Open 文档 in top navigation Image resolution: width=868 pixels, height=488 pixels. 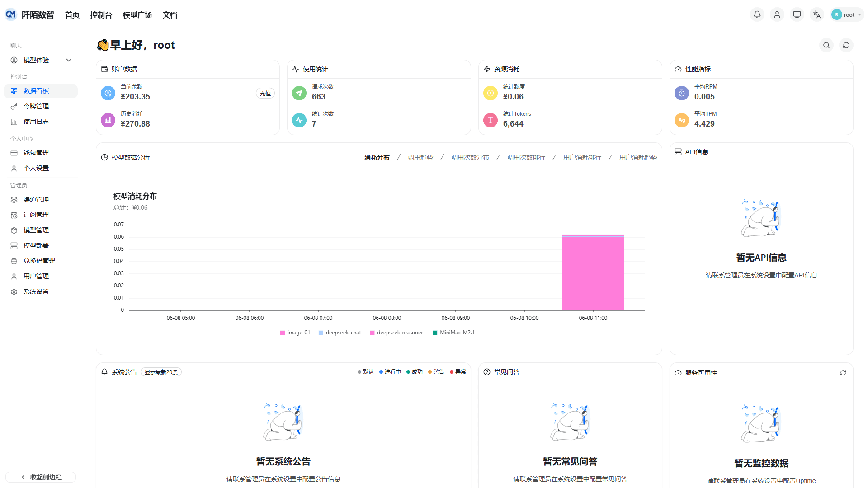pos(170,15)
